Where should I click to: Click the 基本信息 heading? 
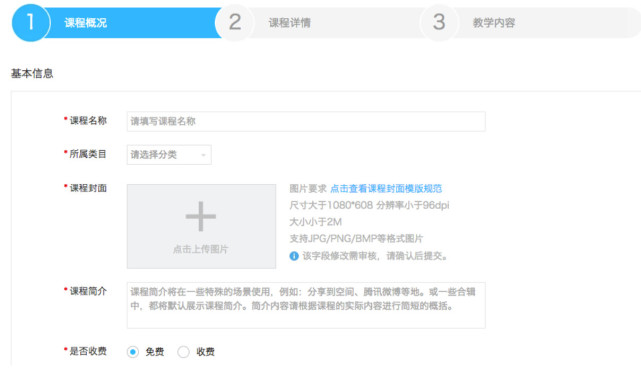[32, 74]
